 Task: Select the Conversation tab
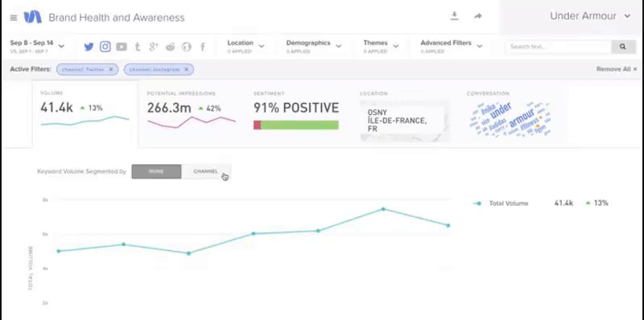point(511,113)
